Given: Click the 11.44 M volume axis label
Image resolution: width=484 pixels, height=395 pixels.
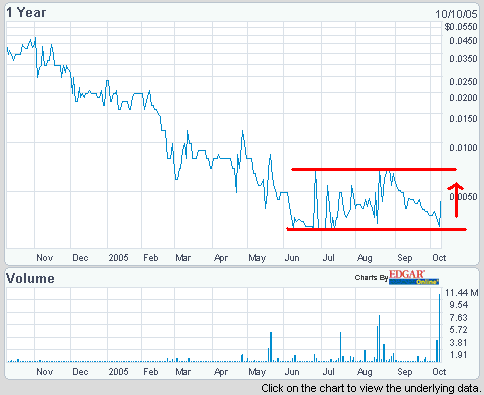Looking at the screenshot, I should pos(462,293).
